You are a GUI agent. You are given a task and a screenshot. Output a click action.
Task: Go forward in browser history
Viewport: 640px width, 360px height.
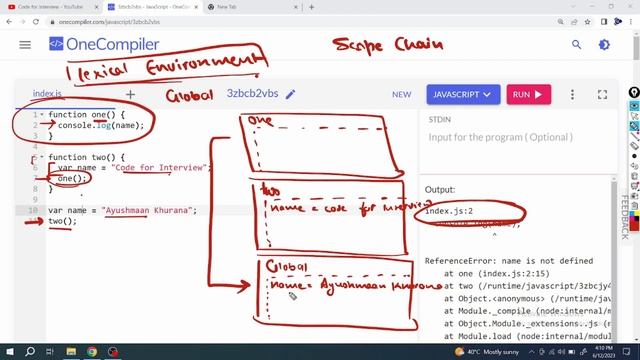(x=22, y=22)
